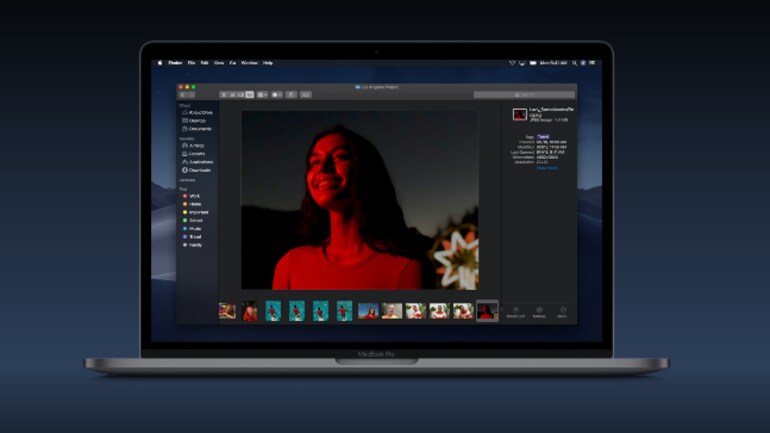The height and width of the screenshot is (433, 770).
Task: Switch Finder to column view
Action: 241,95
